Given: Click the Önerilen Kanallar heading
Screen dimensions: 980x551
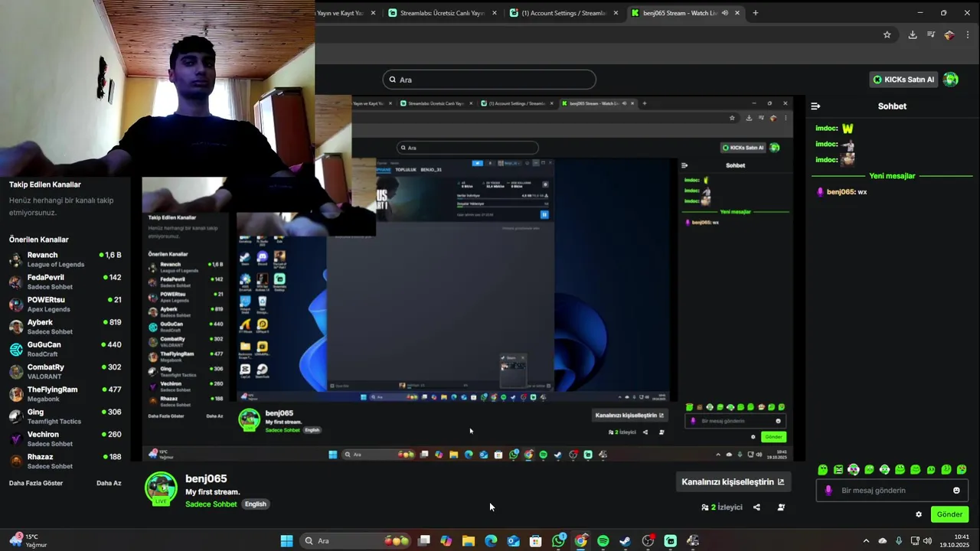Looking at the screenshot, I should pyautogui.click(x=39, y=240).
